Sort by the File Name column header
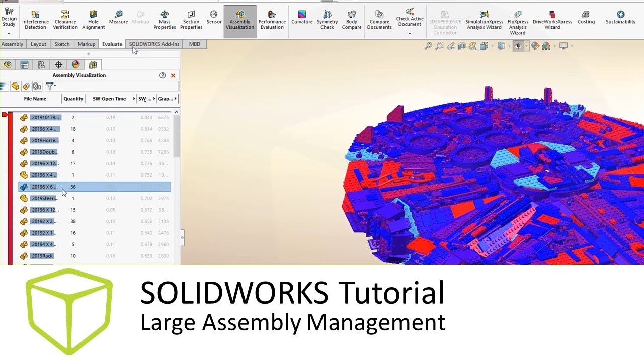Viewport: 644px width, 362px height. 35,99
